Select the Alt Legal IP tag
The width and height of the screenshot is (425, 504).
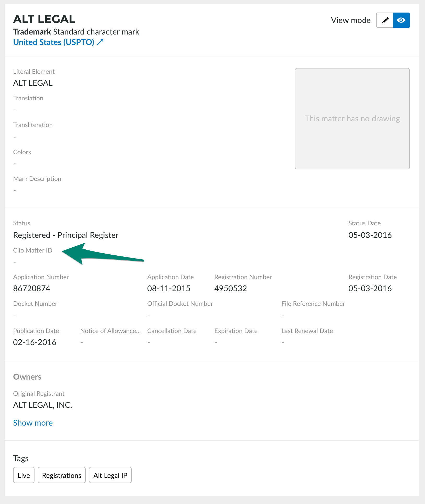110,475
